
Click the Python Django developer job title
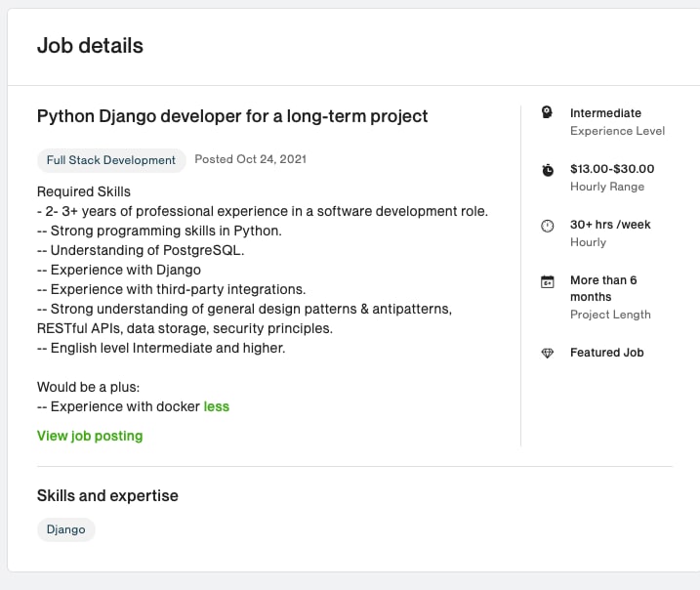[x=232, y=116]
